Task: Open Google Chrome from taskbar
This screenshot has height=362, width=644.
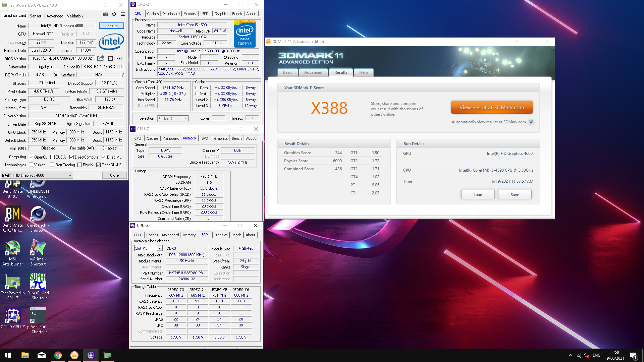Action: [x=58, y=355]
